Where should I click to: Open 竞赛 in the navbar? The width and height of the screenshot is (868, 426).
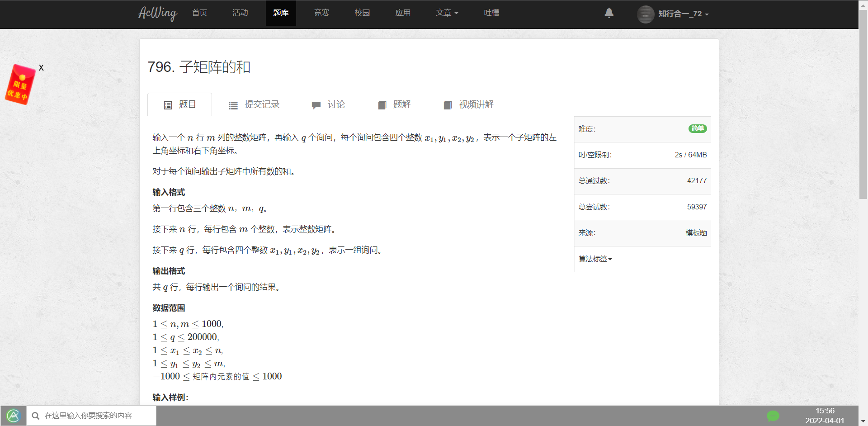click(x=321, y=13)
